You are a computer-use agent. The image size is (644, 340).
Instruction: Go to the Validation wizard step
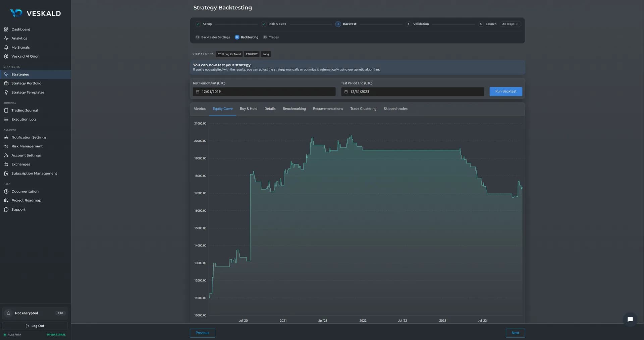(418, 24)
